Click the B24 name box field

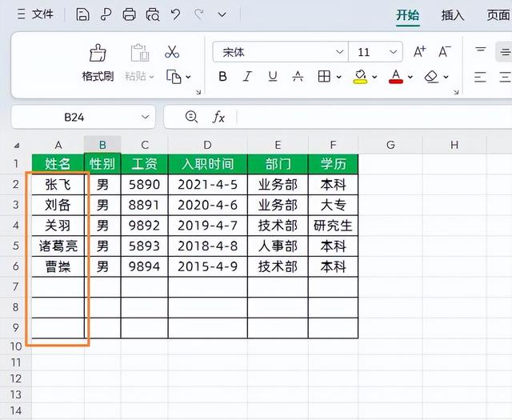74,118
